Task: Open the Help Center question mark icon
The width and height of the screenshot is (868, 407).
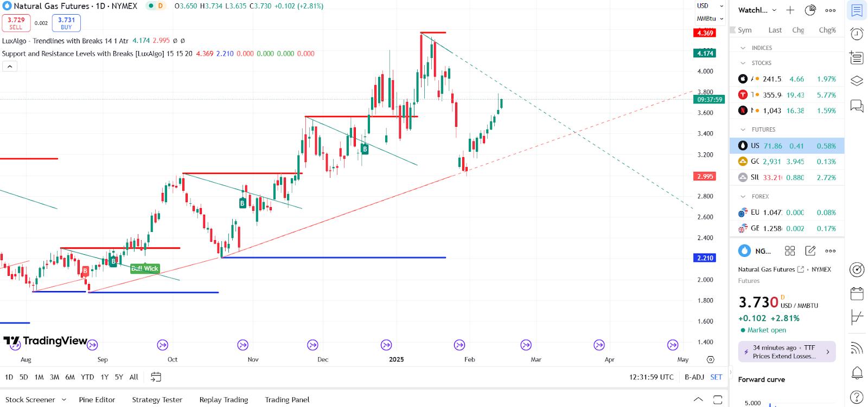Action: pos(857,397)
